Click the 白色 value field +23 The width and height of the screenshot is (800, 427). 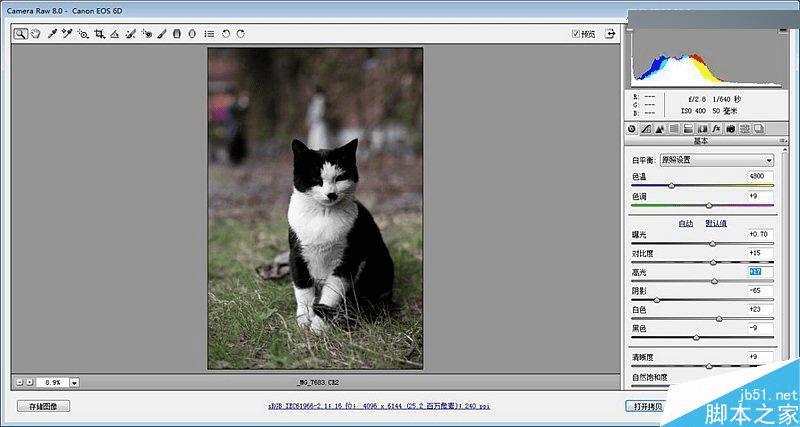[x=760, y=309]
